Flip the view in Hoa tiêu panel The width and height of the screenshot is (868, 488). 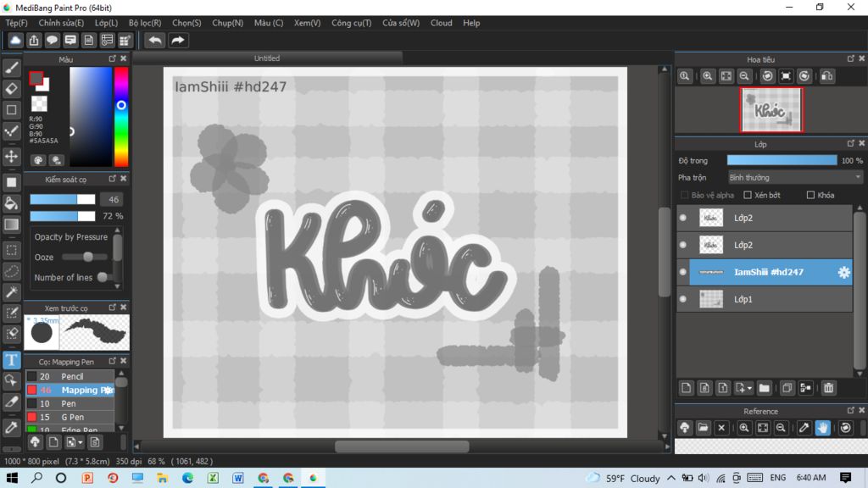(827, 76)
